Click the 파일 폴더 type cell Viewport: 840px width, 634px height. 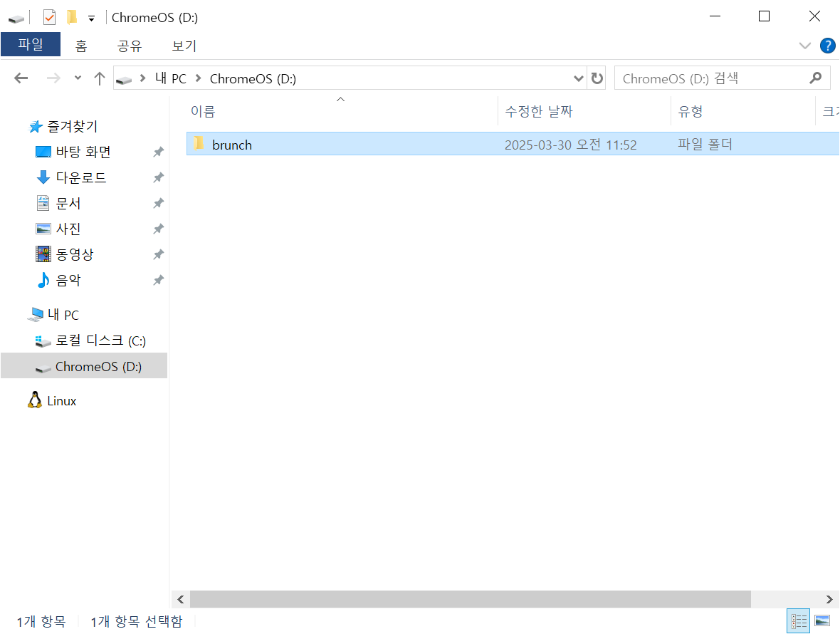pos(705,144)
